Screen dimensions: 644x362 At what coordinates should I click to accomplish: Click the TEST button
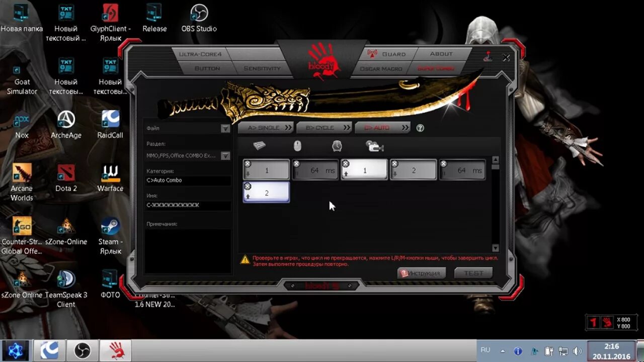(x=473, y=273)
